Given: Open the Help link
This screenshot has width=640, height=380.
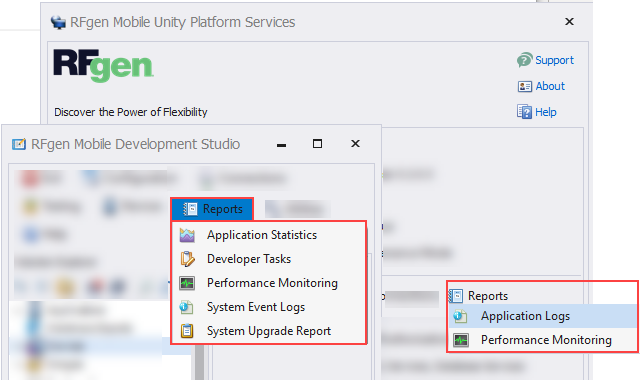Looking at the screenshot, I should [x=546, y=112].
